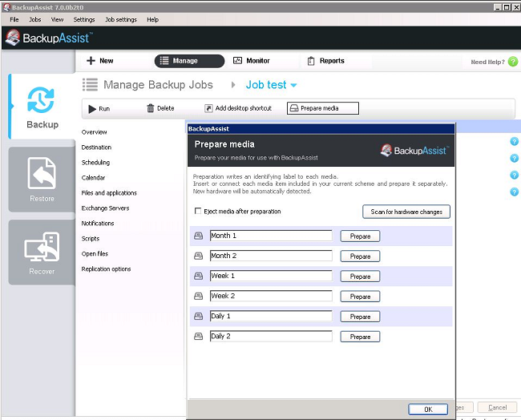Viewport: 521px width, 420px height.
Task: Click the media icon beside Daily 1
Action: click(198, 316)
